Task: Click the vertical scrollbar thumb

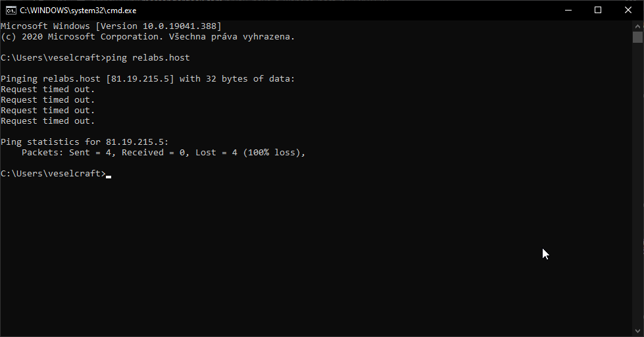Action: pyautogui.click(x=637, y=37)
